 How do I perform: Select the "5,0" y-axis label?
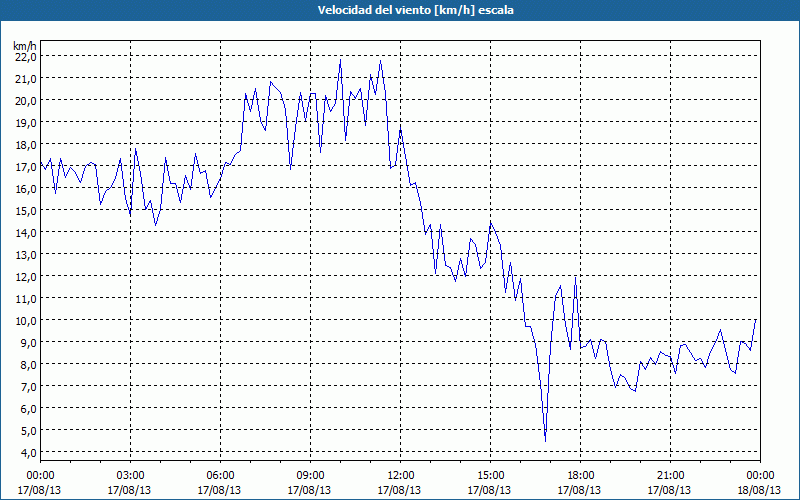point(28,431)
